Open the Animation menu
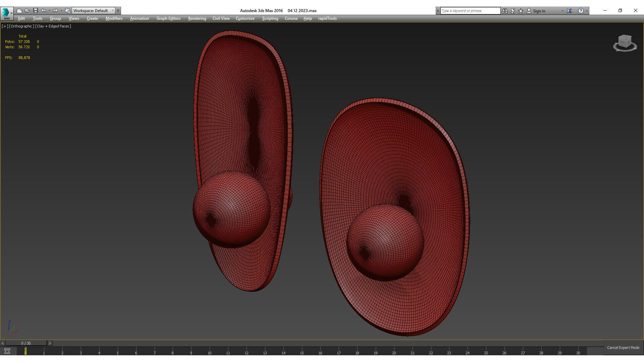This screenshot has height=362, width=644. point(140,18)
